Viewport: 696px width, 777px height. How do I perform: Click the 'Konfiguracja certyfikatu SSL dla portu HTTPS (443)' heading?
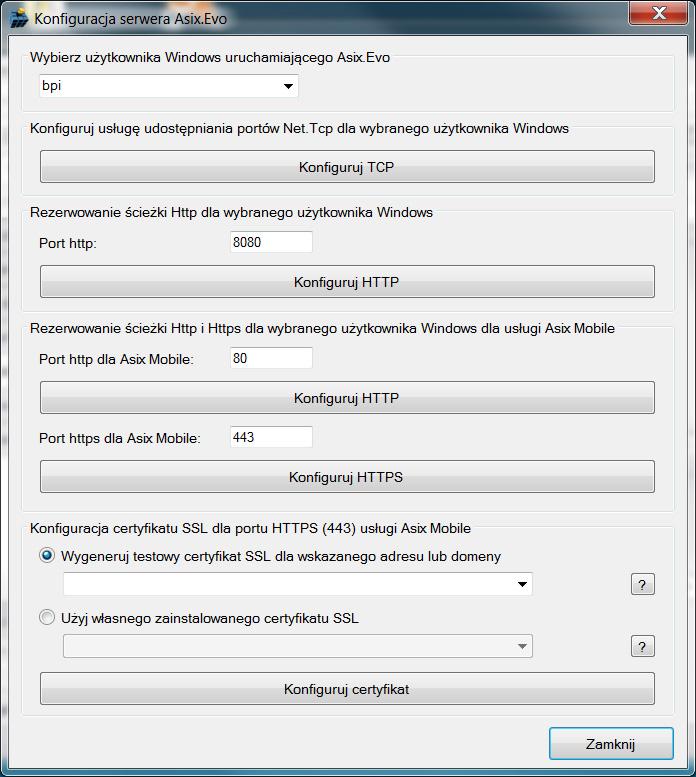(x=250, y=529)
